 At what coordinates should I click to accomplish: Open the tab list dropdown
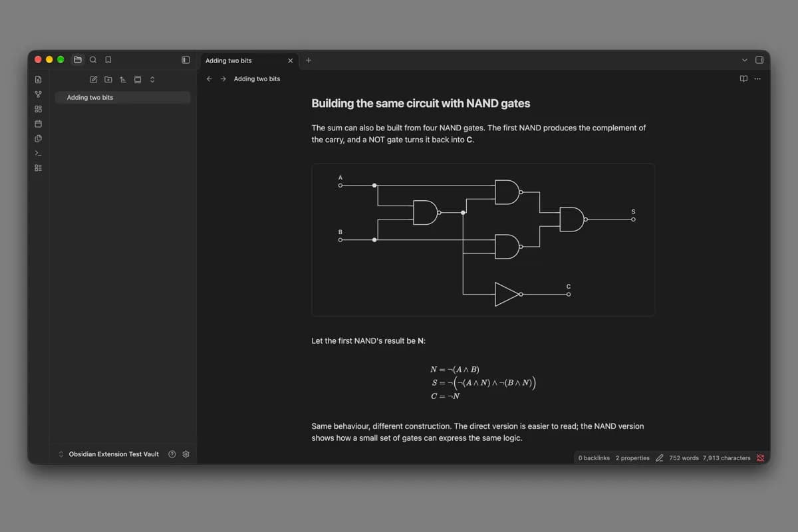point(744,60)
